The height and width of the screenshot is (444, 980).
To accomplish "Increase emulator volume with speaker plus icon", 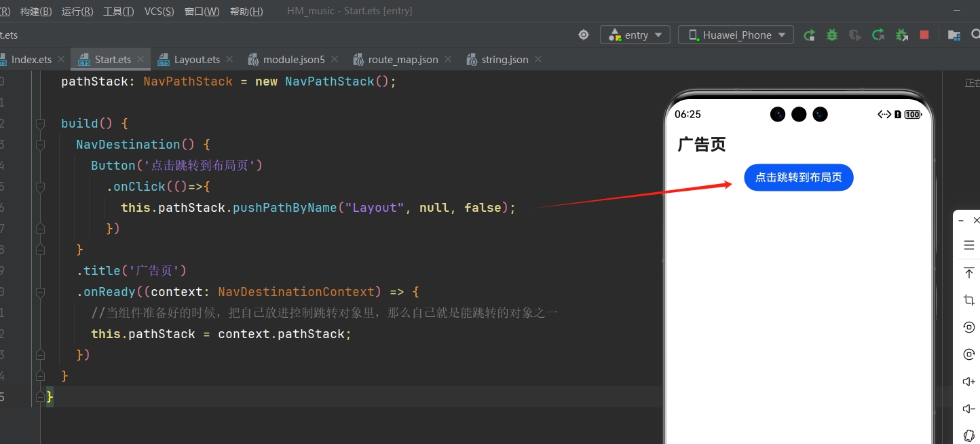I will (x=968, y=382).
